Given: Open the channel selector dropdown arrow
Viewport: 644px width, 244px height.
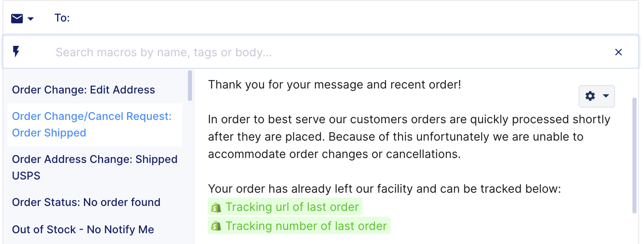Looking at the screenshot, I should [31, 19].
